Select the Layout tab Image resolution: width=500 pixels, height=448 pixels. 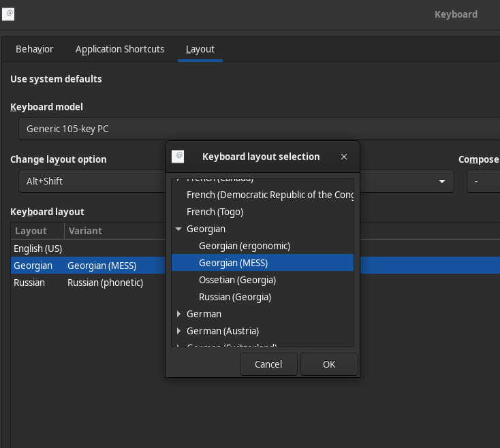[x=200, y=49]
